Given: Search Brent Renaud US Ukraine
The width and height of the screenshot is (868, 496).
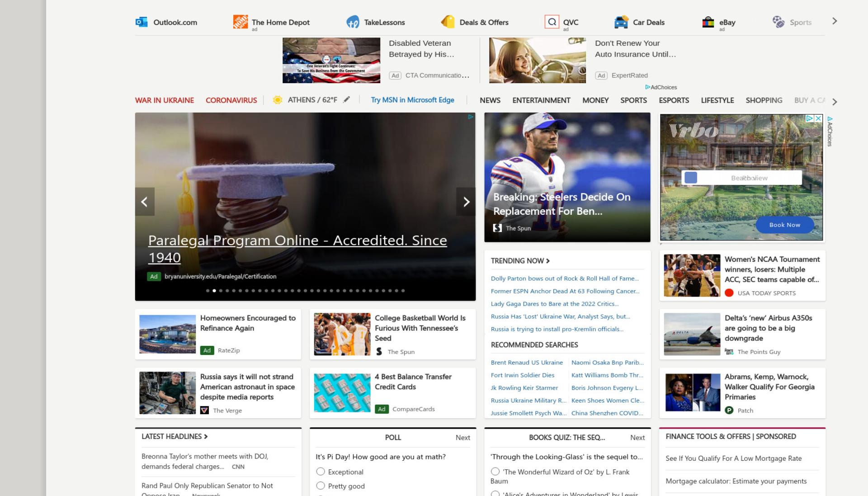Looking at the screenshot, I should pos(527,363).
